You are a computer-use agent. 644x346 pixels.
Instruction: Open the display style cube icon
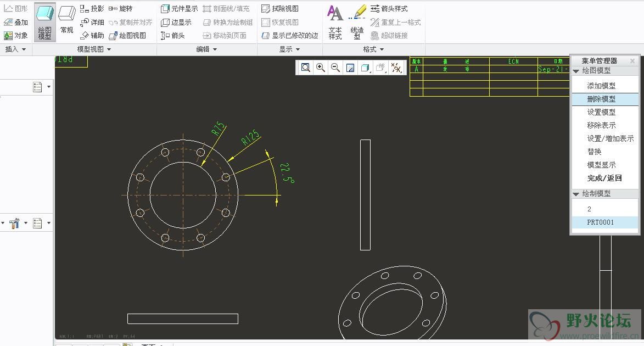[x=365, y=68]
